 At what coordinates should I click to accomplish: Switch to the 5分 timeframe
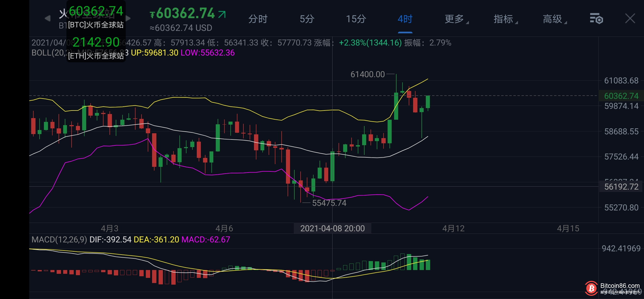[x=307, y=19]
